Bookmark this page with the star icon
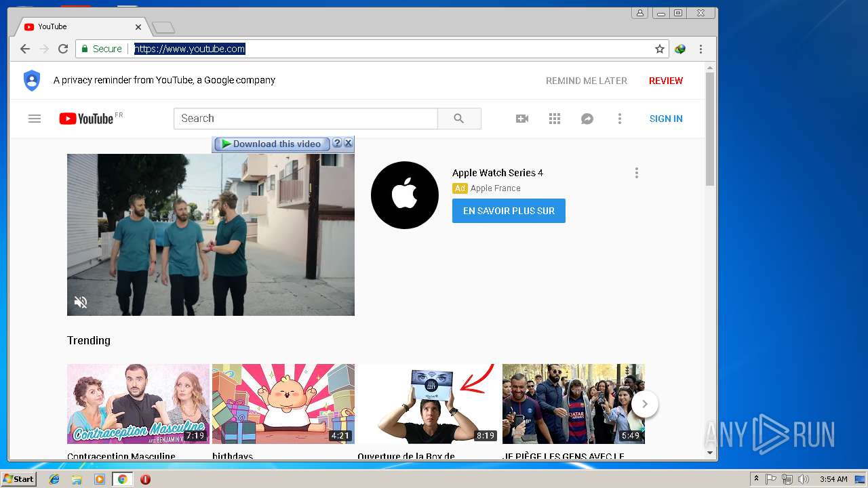Image resolution: width=868 pixels, height=488 pixels. click(x=659, y=49)
